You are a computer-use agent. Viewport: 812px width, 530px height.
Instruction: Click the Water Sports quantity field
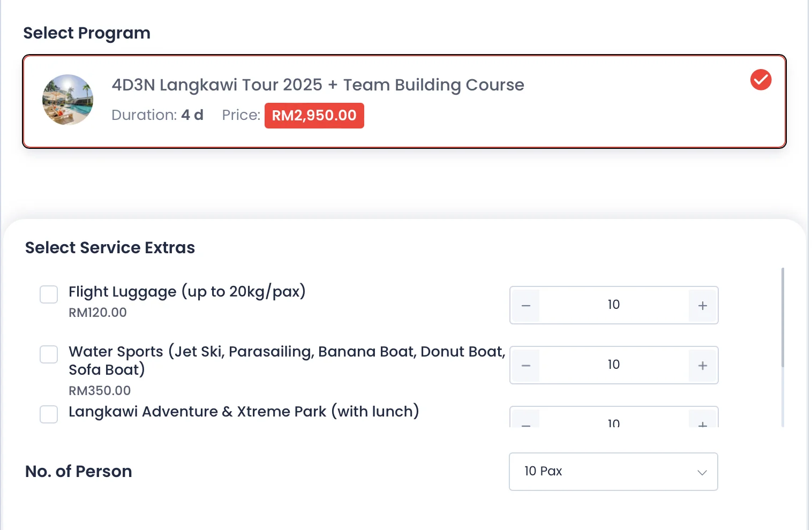(613, 365)
